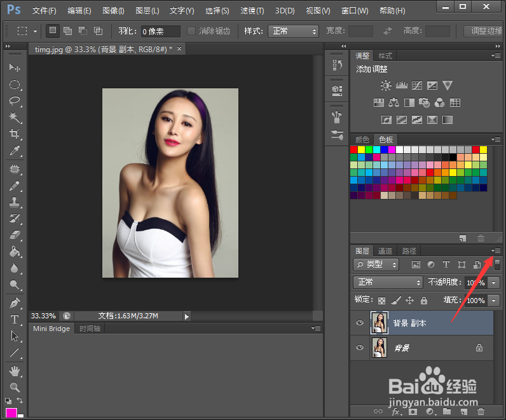This screenshot has height=420, width=506.
Task: Select the Zoom tool
Action: pyautogui.click(x=15, y=387)
